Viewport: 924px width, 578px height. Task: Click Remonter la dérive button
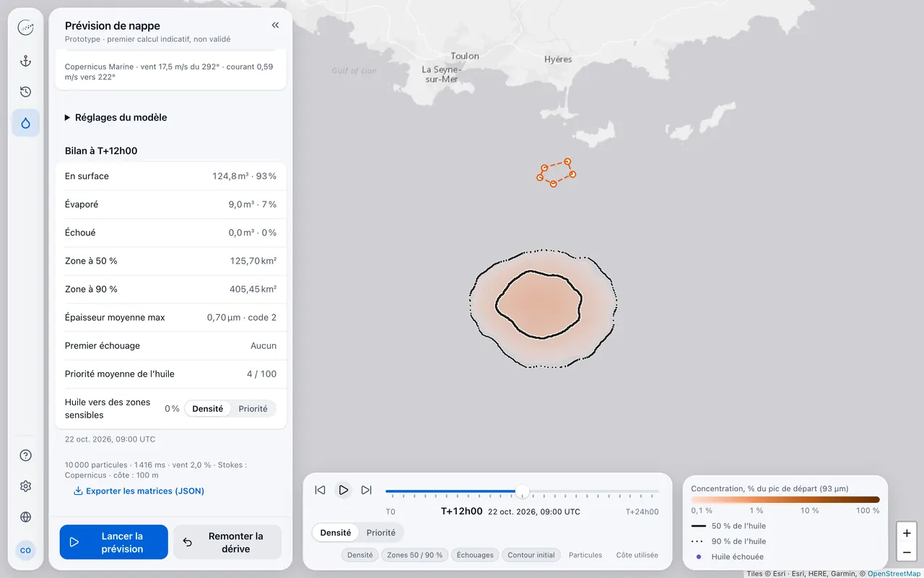(227, 542)
